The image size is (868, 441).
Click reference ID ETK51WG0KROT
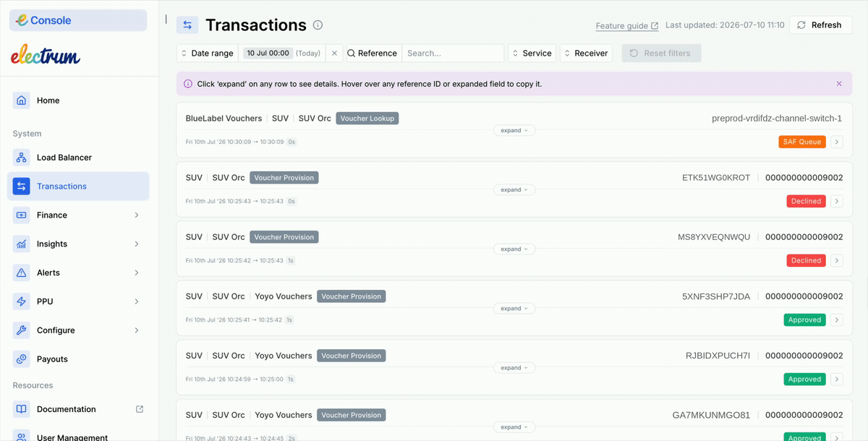tap(716, 178)
